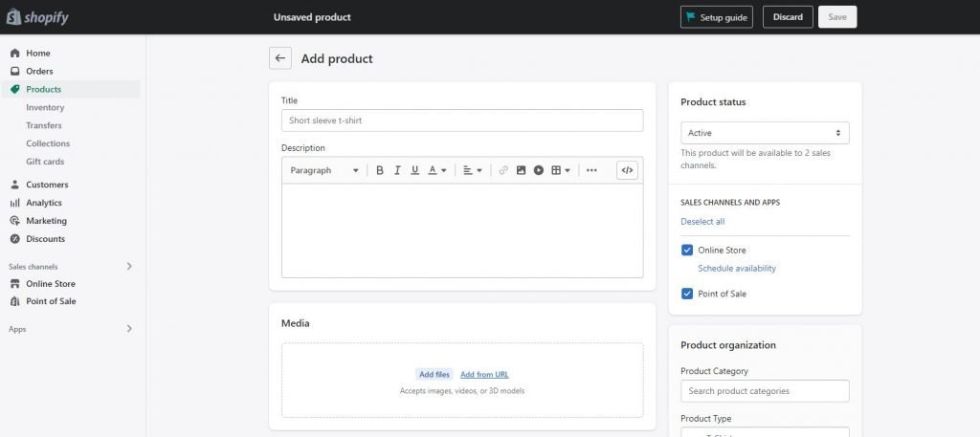Click the Orders inbox icon
980x437 pixels.
click(x=15, y=71)
